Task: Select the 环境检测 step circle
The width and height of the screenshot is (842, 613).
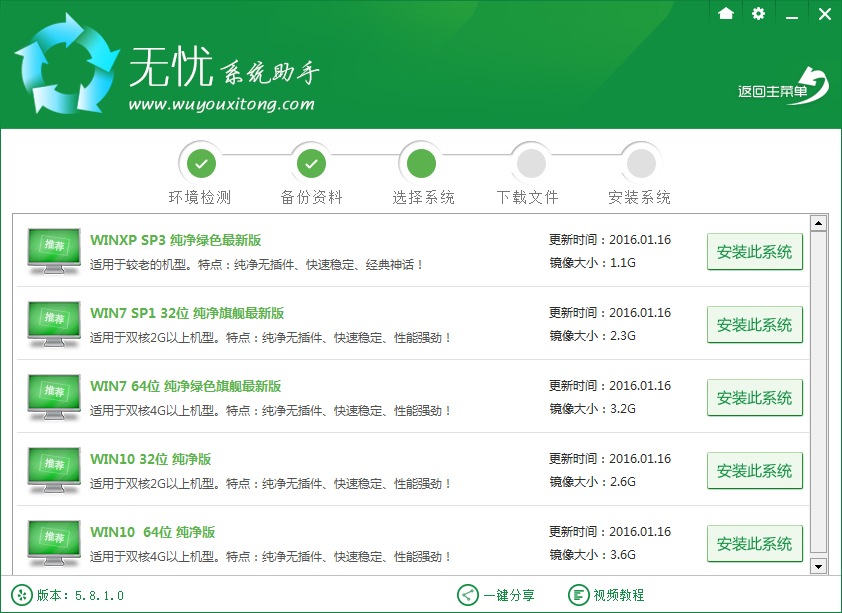Action: (x=201, y=164)
